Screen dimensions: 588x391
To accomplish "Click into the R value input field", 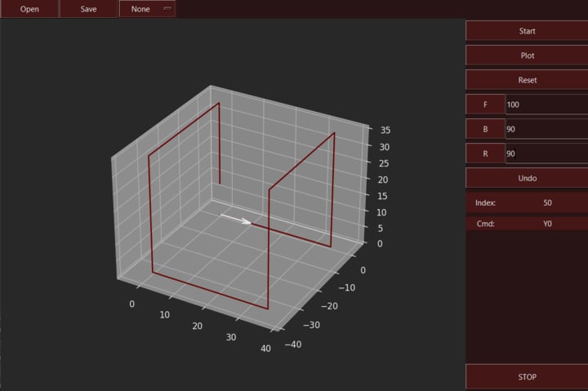I will [546, 153].
